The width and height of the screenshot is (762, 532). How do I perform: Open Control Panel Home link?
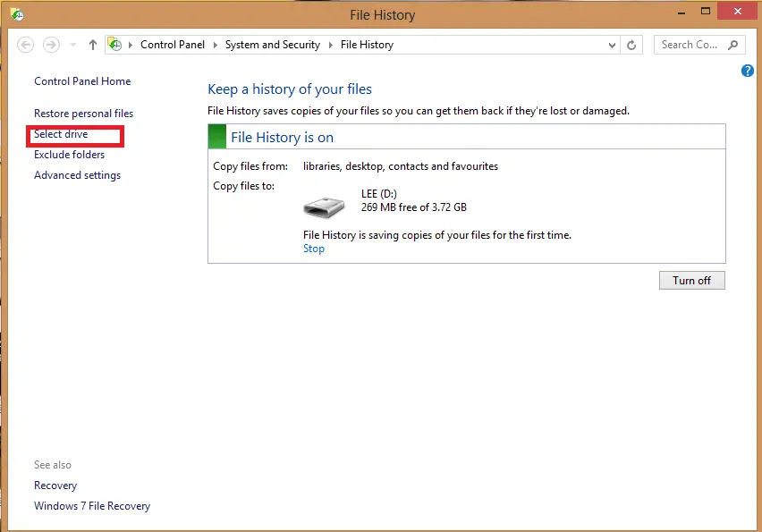pyautogui.click(x=82, y=81)
